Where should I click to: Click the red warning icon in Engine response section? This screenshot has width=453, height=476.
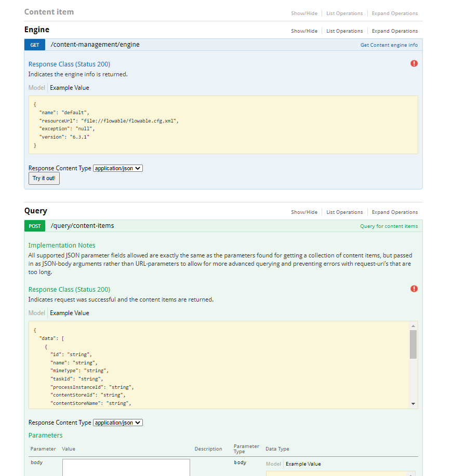tap(414, 63)
